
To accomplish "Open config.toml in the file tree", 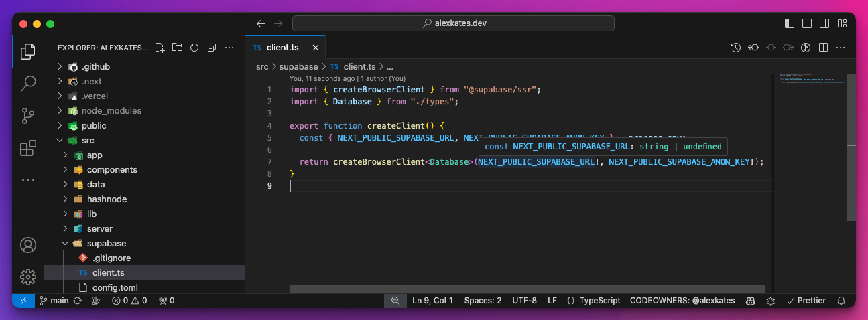I will [x=144, y=288].
